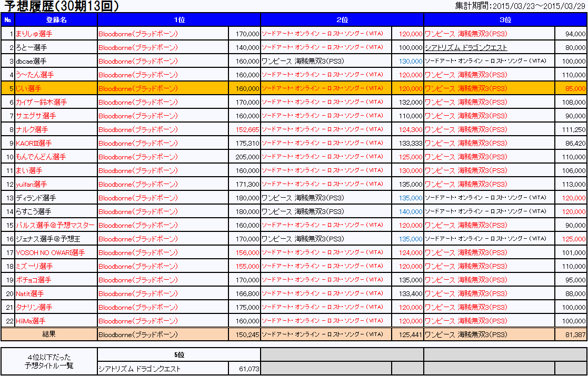Click the 111,250 value

click(574, 129)
